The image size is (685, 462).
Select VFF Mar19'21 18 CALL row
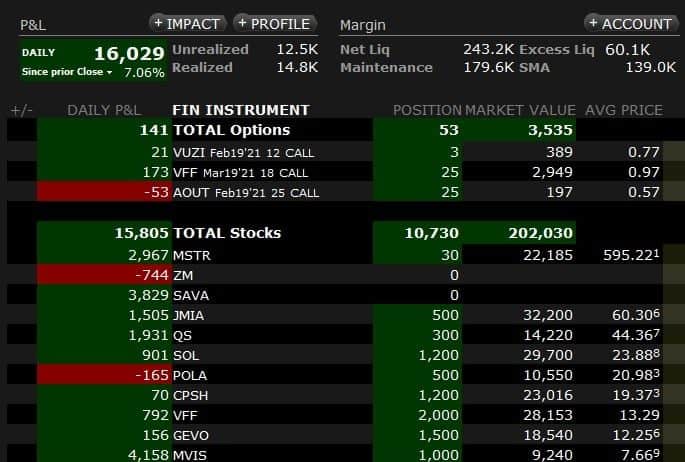(x=346, y=172)
